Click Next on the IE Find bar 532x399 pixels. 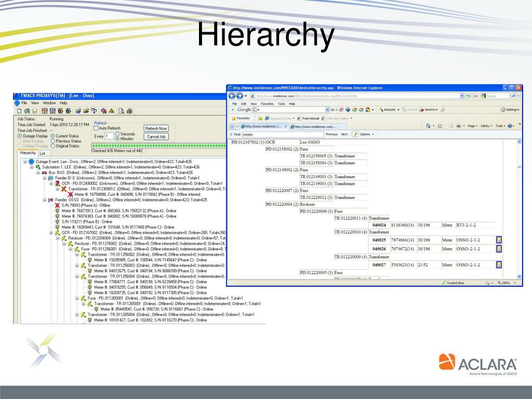[344, 135]
